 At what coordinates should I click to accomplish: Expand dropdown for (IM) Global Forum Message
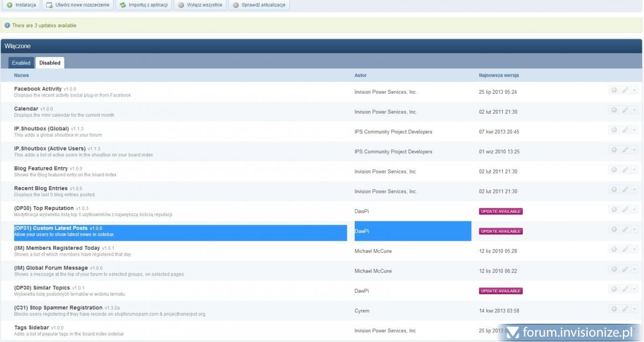[x=634, y=269]
